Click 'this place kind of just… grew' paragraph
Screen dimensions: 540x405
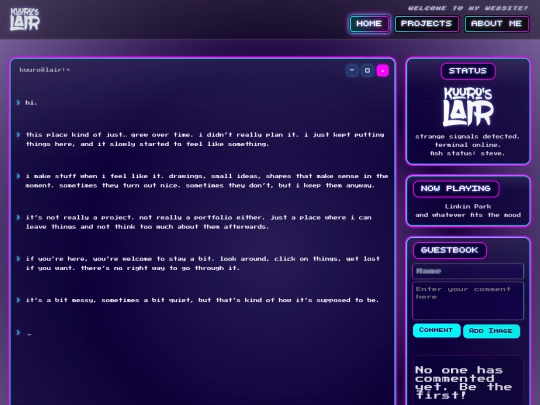(205, 139)
